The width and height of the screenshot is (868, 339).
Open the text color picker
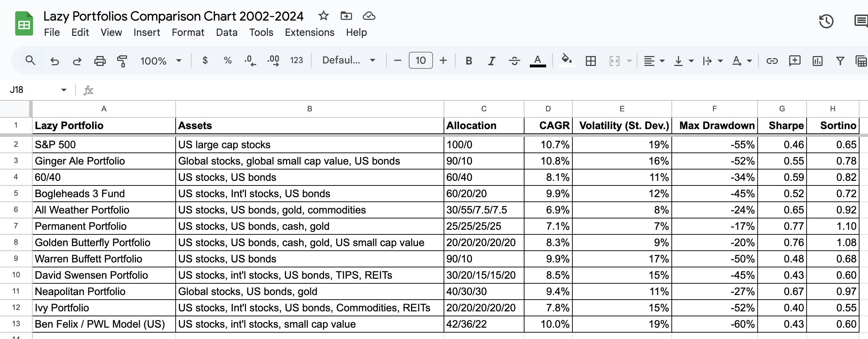[538, 61]
